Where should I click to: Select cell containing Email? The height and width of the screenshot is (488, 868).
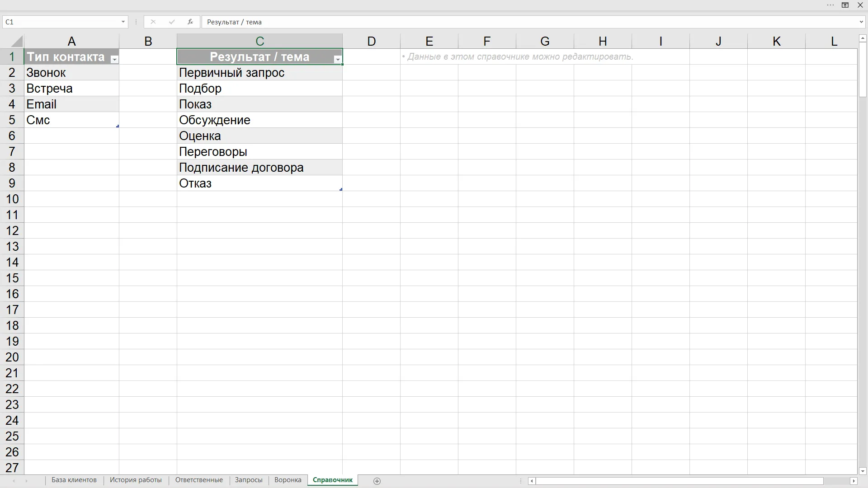(x=71, y=104)
